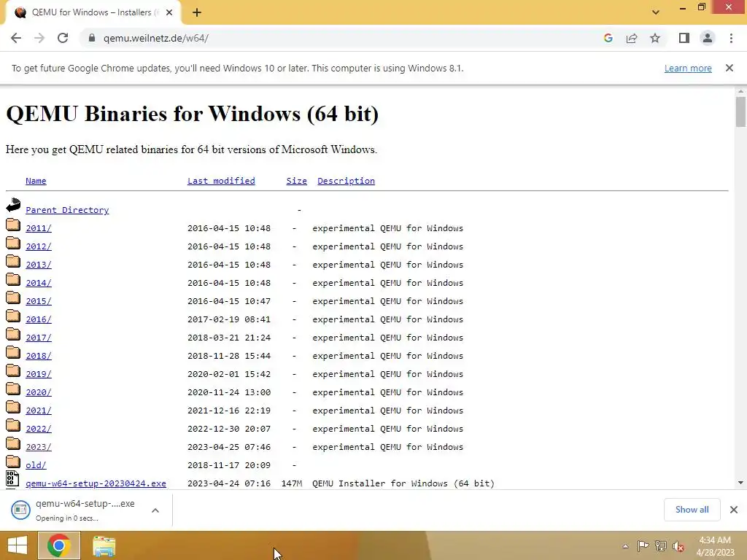Click the Chrome icon in the taskbar
This screenshot has width=747, height=560.
[x=59, y=545]
